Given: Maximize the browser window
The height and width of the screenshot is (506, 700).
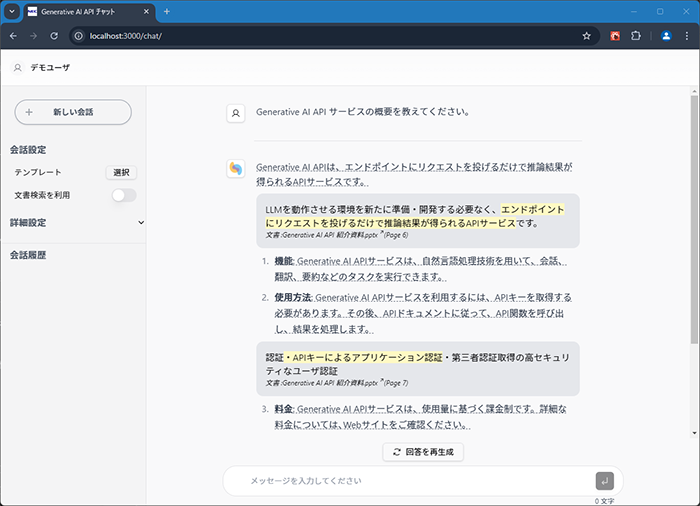Looking at the screenshot, I should [660, 12].
